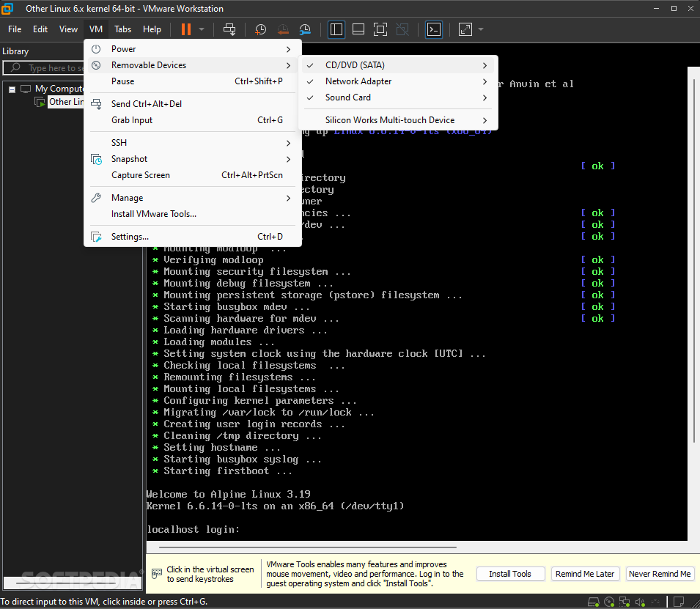Viewport: 700px width, 609px height.
Task: Click the 'localhost login:' prompt in console
Action: tap(194, 530)
